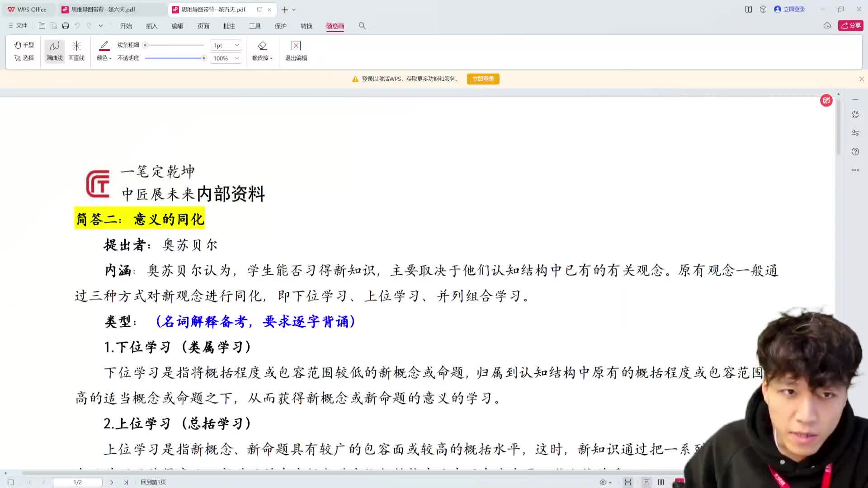Click the search magnifier in the ribbon
The width and height of the screenshot is (868, 488).
coord(362,26)
